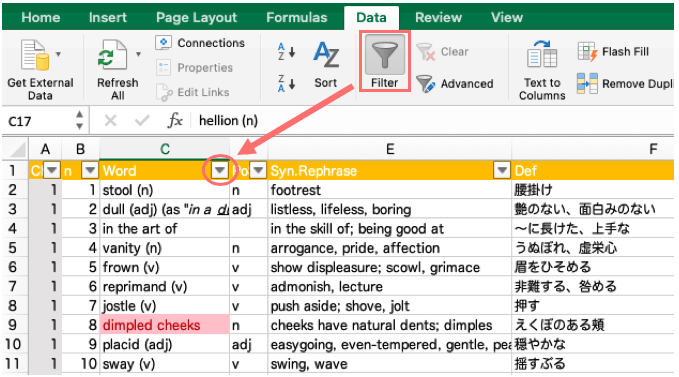This screenshot has width=679, height=377.
Task: Click cell 'placid (adj)'
Action: coord(165,345)
